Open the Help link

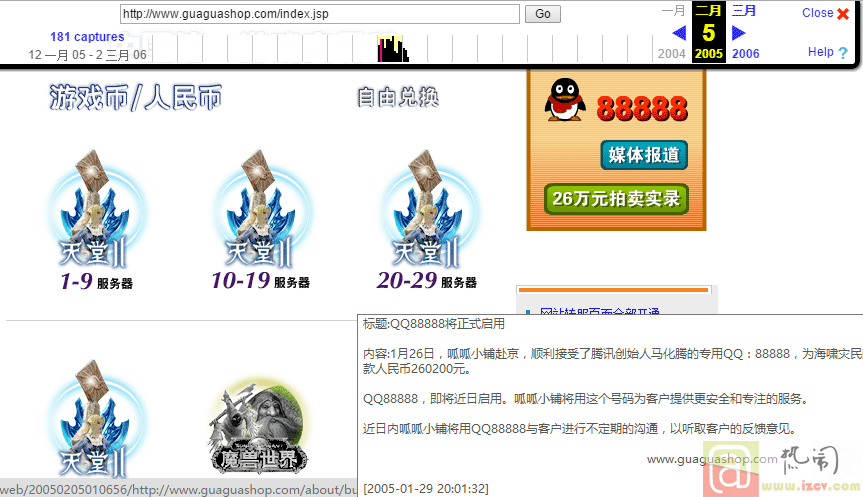(x=821, y=52)
